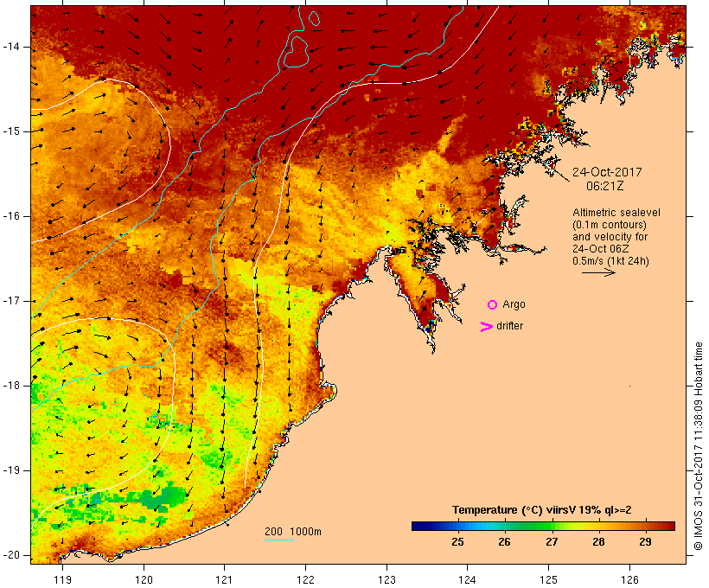Click the 'Argo' legend label
This screenshot has width=709, height=588.
pyautogui.click(x=514, y=305)
